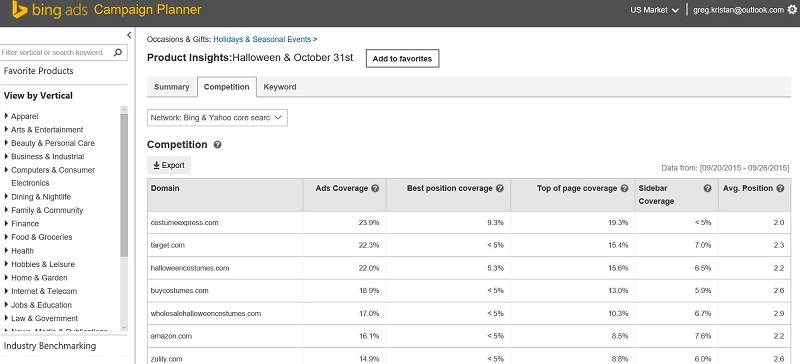
Task: Click the greg.kristan@outlook.com account
Action: 738,10
